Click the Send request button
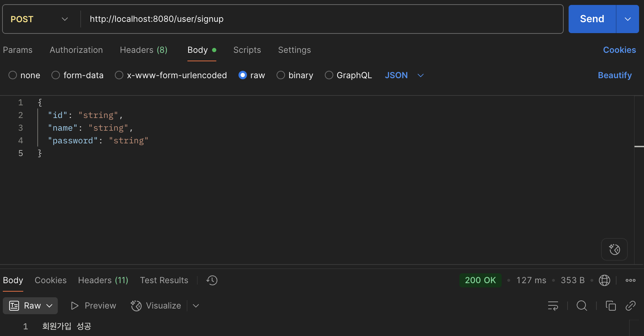This screenshot has width=644, height=336. point(592,19)
